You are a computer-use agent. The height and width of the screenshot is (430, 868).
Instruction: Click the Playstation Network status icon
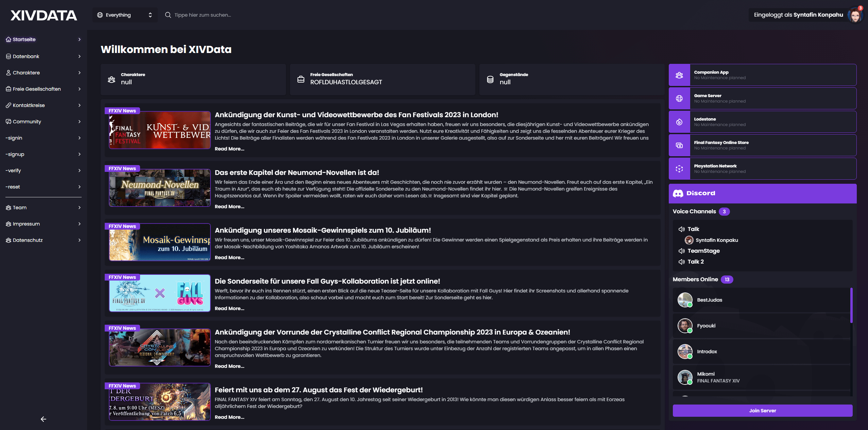679,169
